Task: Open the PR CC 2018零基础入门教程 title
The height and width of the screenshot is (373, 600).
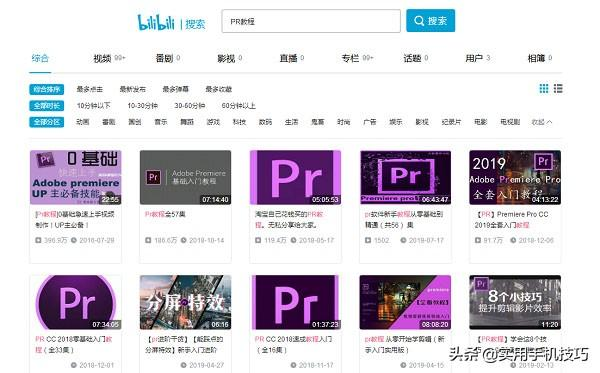Action: 73,344
